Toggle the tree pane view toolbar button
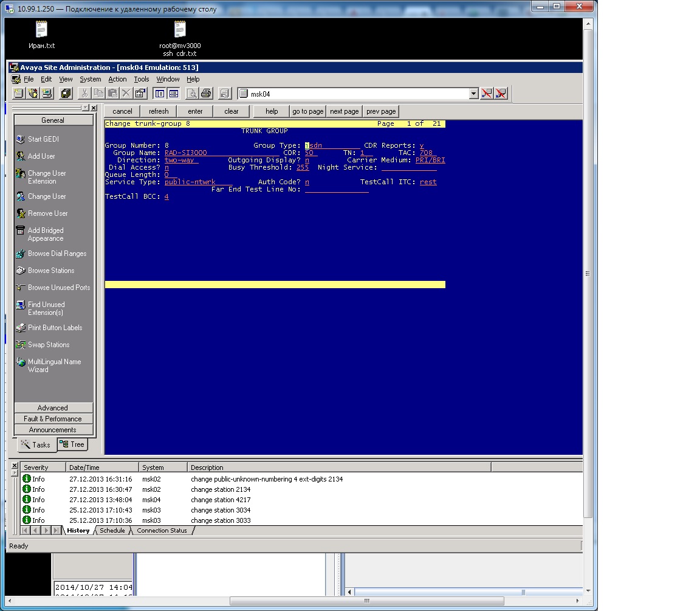This screenshot has height=611, width=700. (159, 94)
